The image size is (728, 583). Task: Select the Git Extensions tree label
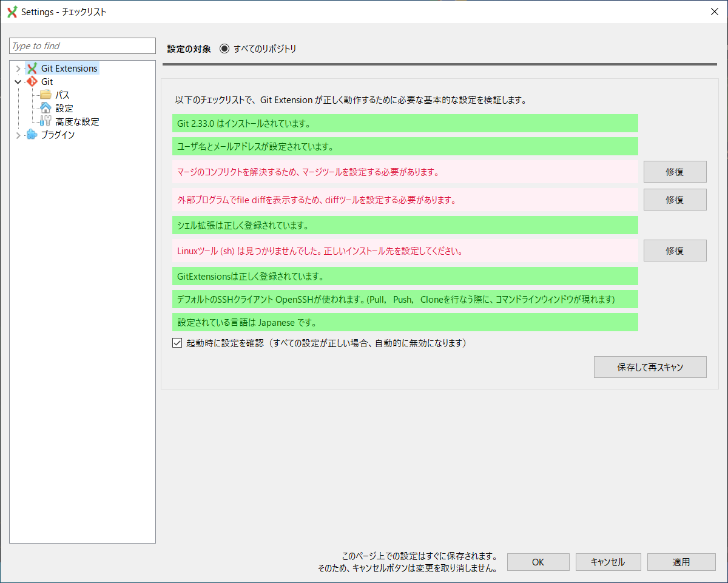[69, 69]
